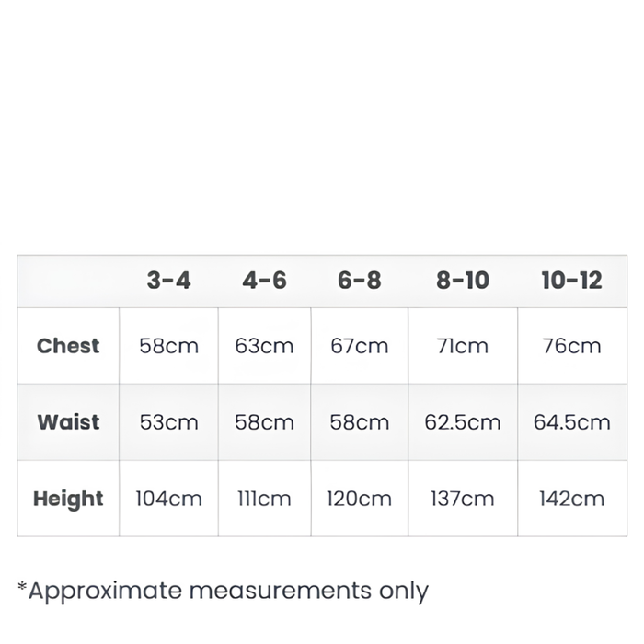Click the 63cm chest cell
The image size is (644, 644).
265,346
